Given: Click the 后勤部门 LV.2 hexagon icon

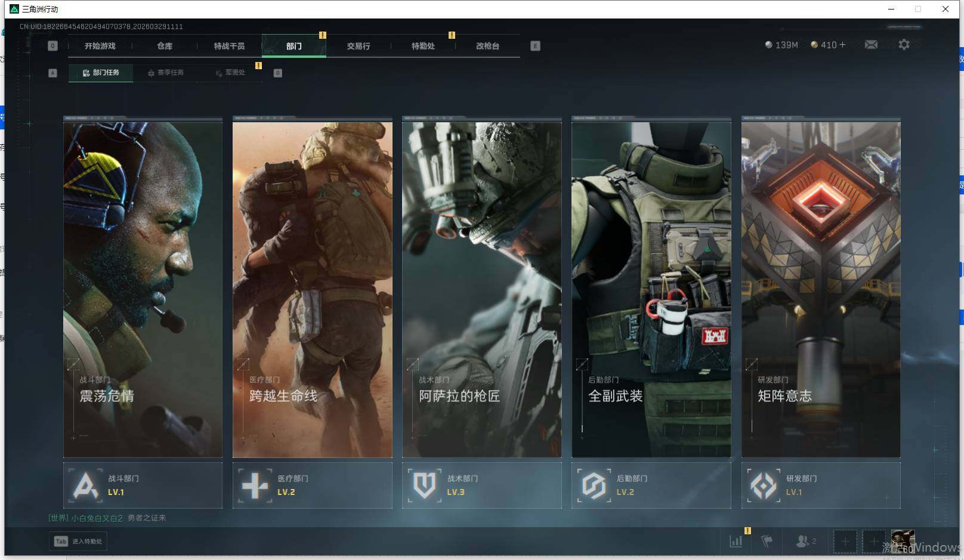Looking at the screenshot, I should point(594,485).
